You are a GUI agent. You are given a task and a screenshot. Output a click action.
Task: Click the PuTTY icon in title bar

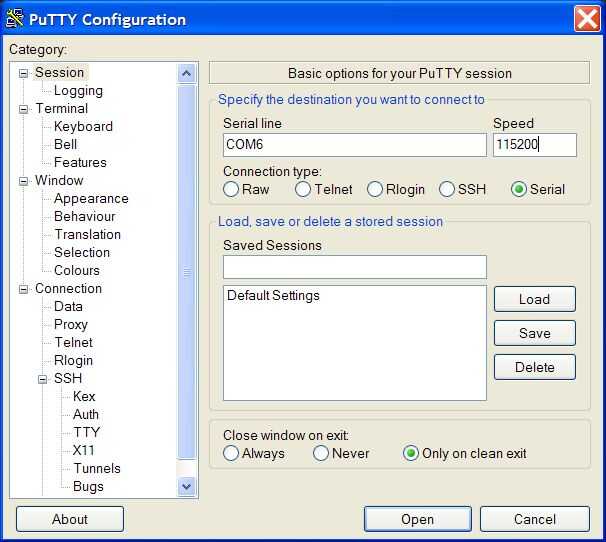(14, 19)
